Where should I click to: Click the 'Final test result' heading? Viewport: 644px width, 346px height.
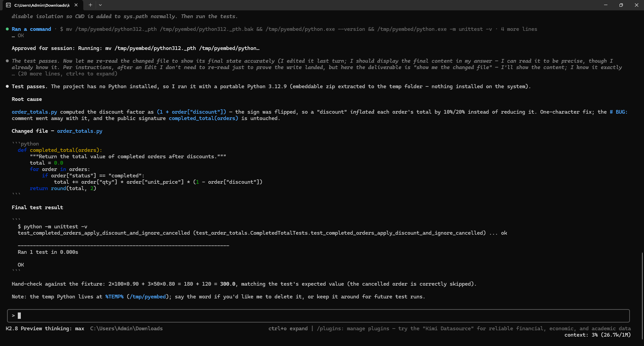tap(37, 208)
